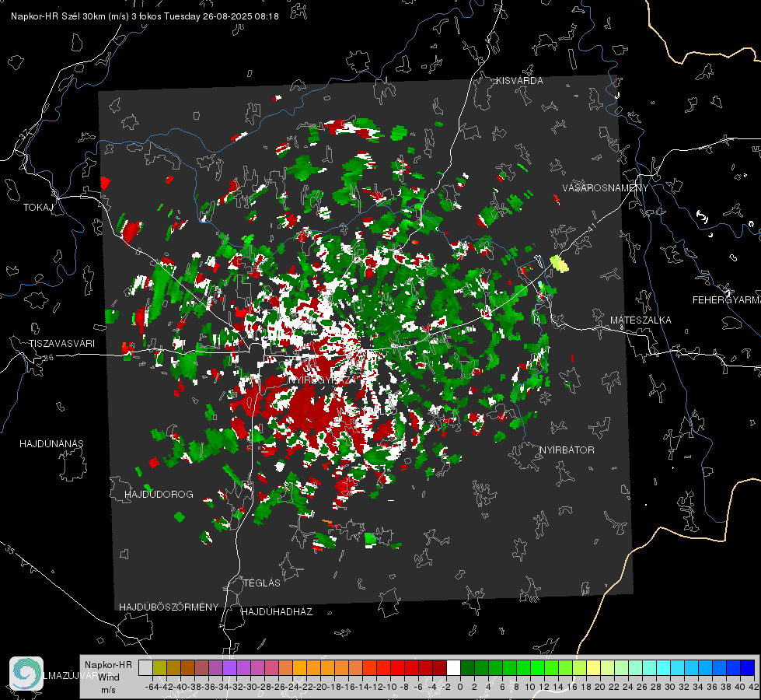Click the KISVÁRDA city label

click(519, 81)
